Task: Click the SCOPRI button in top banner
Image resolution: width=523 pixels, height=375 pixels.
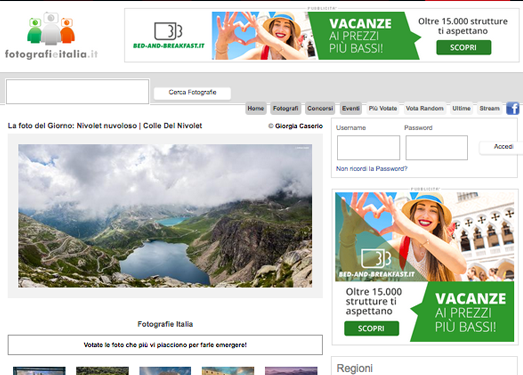Action: 464,47
